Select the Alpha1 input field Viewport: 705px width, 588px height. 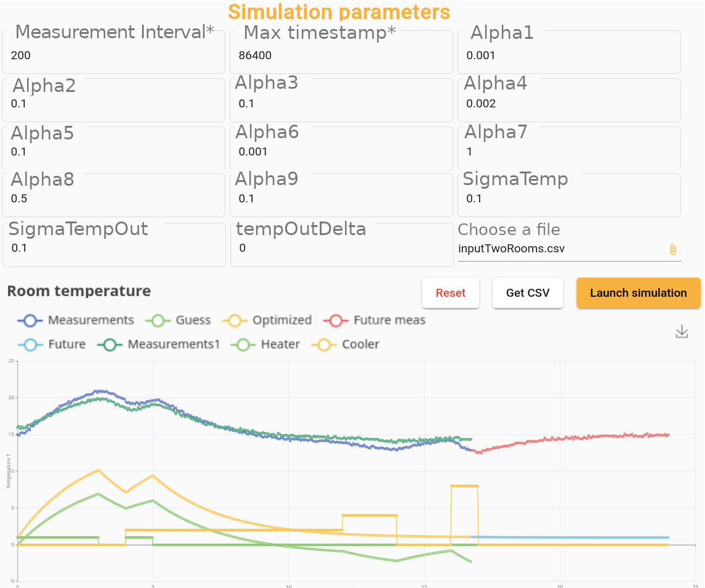coord(569,56)
